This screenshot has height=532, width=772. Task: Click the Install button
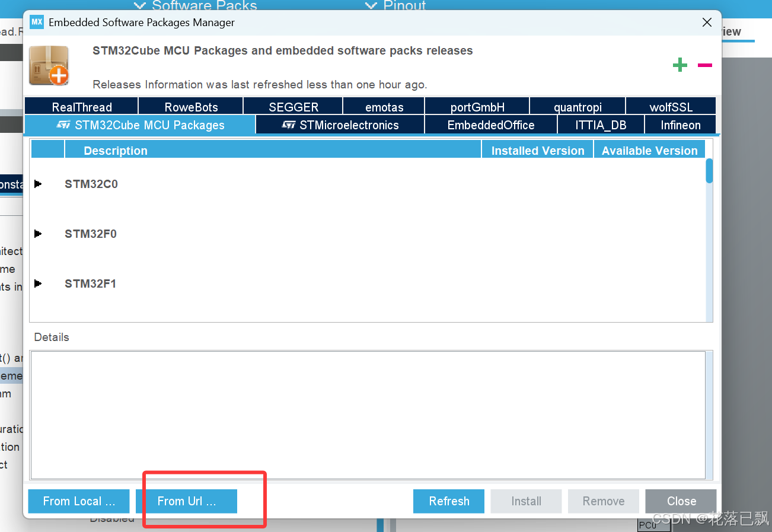pyautogui.click(x=527, y=501)
